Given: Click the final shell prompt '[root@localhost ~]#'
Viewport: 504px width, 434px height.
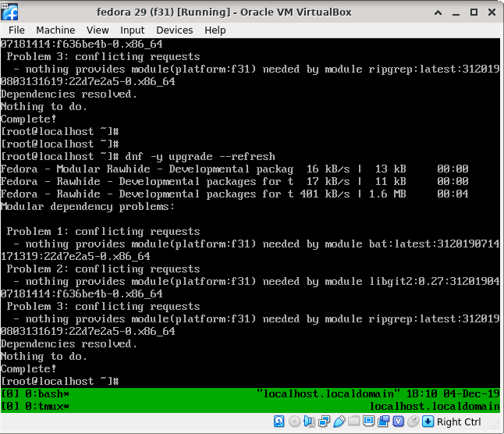Looking at the screenshot, I should (x=60, y=381).
